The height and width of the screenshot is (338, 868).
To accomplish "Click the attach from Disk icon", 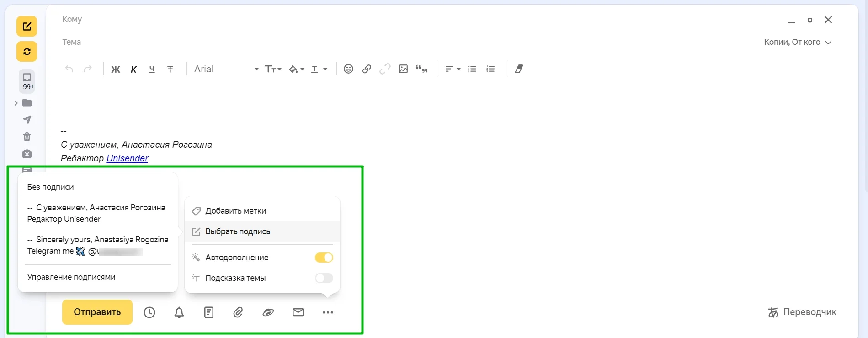I will coord(268,312).
